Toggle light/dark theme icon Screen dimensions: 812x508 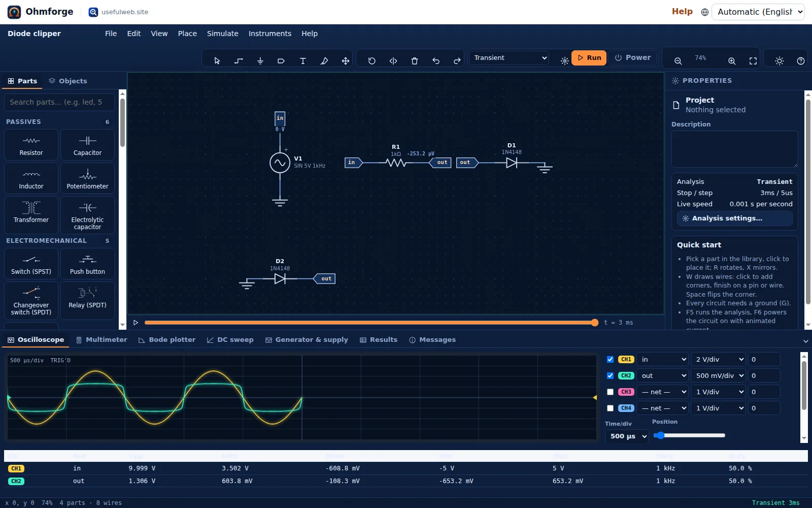click(x=780, y=61)
